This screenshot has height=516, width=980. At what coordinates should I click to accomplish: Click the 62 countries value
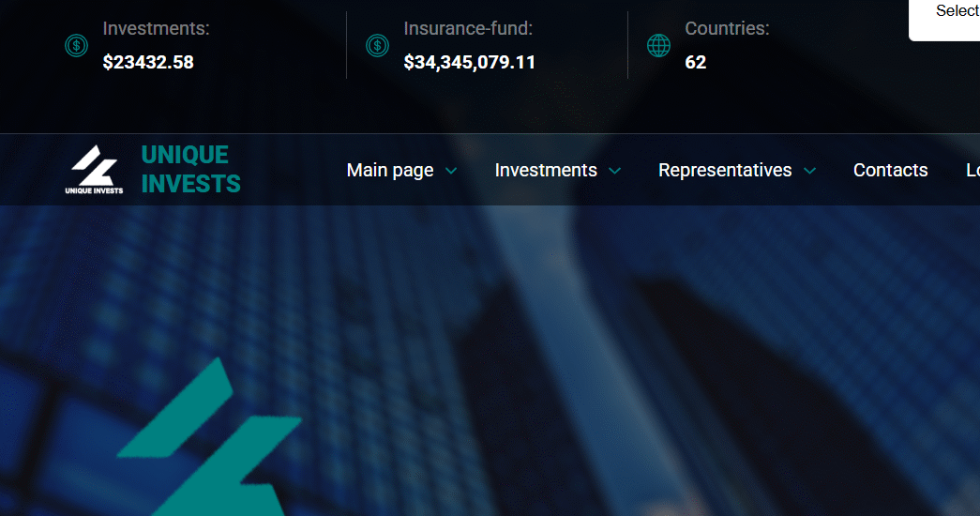point(696,62)
